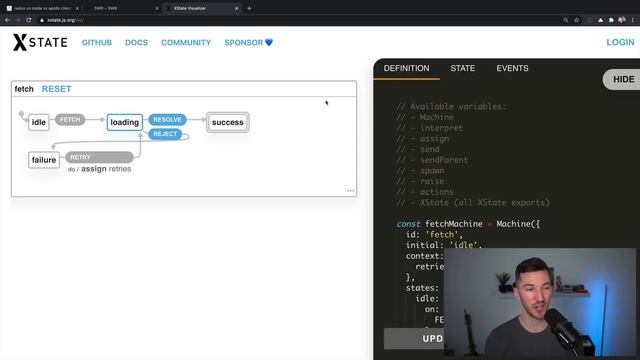Reset the fetch machine with RESET
Screen dimensions: 640x360
[x=56, y=89]
